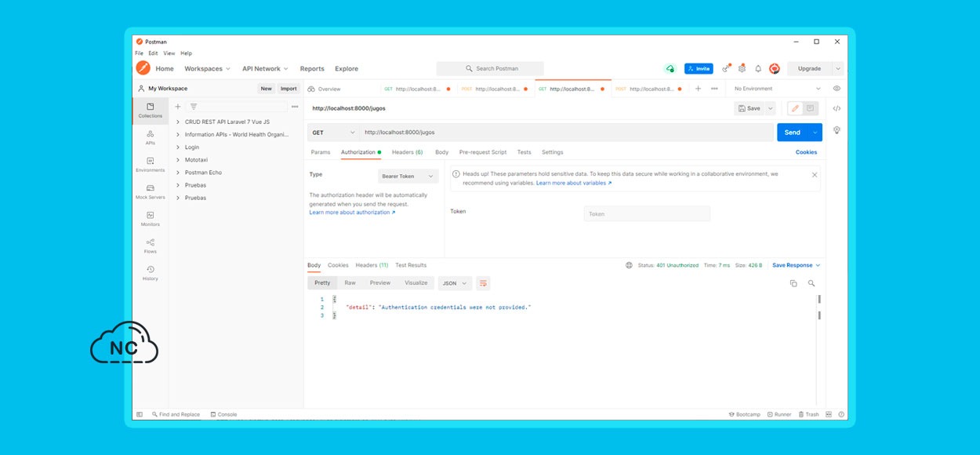
Task: Search within the response body
Action: pos(811,283)
